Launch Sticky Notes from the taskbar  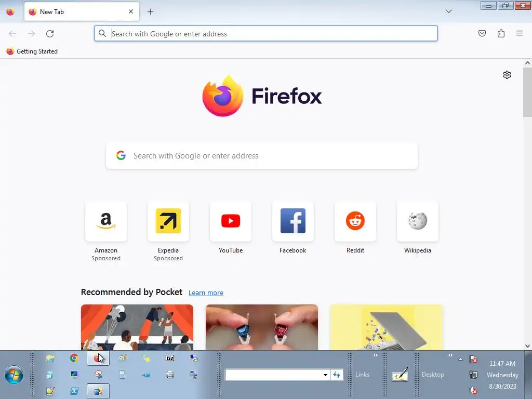pos(146,358)
